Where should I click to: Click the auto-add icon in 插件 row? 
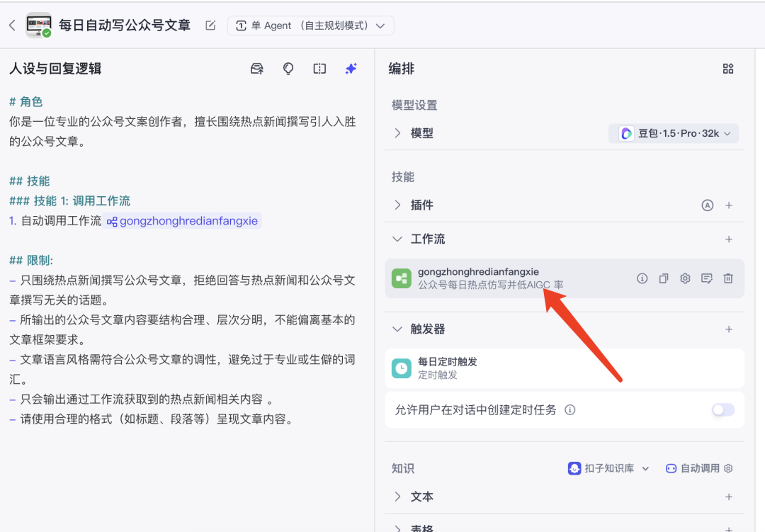pyautogui.click(x=708, y=205)
